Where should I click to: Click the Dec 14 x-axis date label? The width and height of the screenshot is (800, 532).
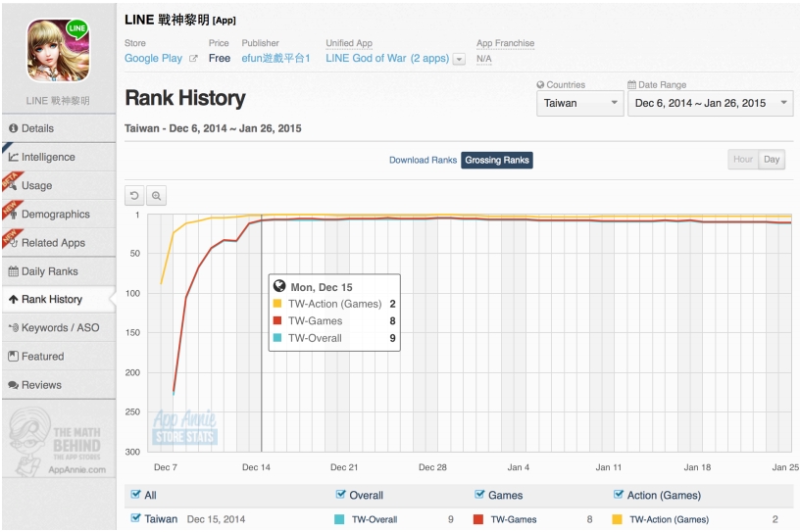pyautogui.click(x=256, y=467)
